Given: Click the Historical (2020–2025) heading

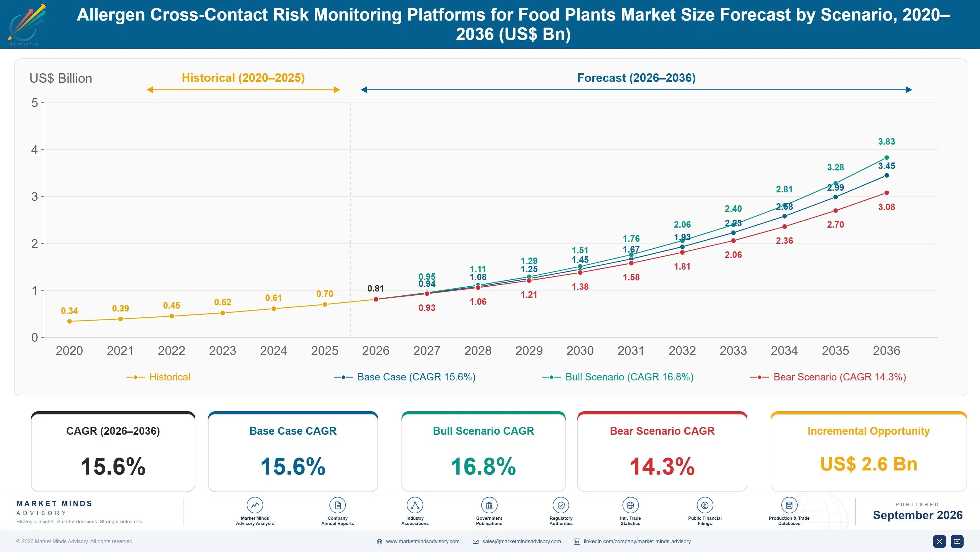Looking at the screenshot, I should pos(243,78).
